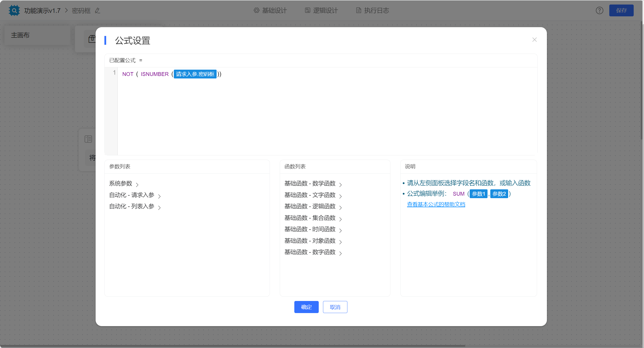The height and width of the screenshot is (348, 644).
Task: Click the list panel icon behind dialog
Action: tap(88, 139)
